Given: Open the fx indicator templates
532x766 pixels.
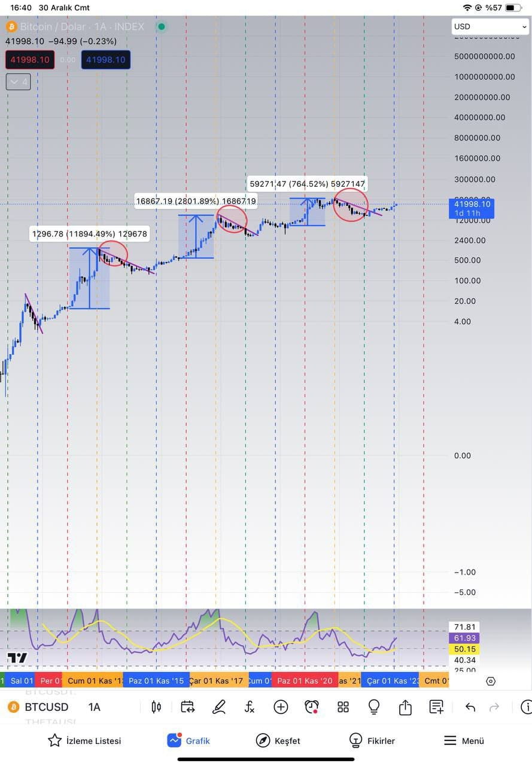Looking at the screenshot, I should coord(250,707).
